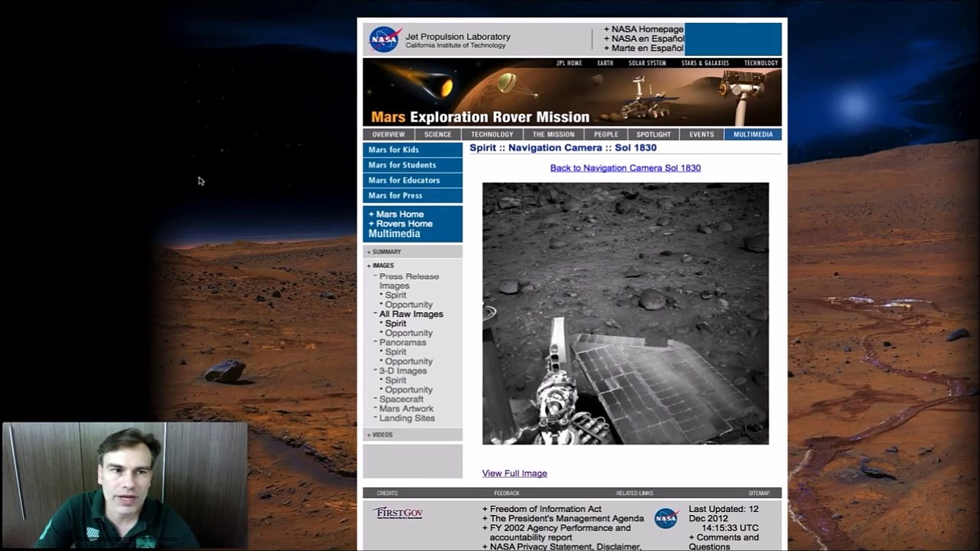This screenshot has width=980, height=551.
Task: Select Opportunity under Panoramas
Action: [409, 362]
